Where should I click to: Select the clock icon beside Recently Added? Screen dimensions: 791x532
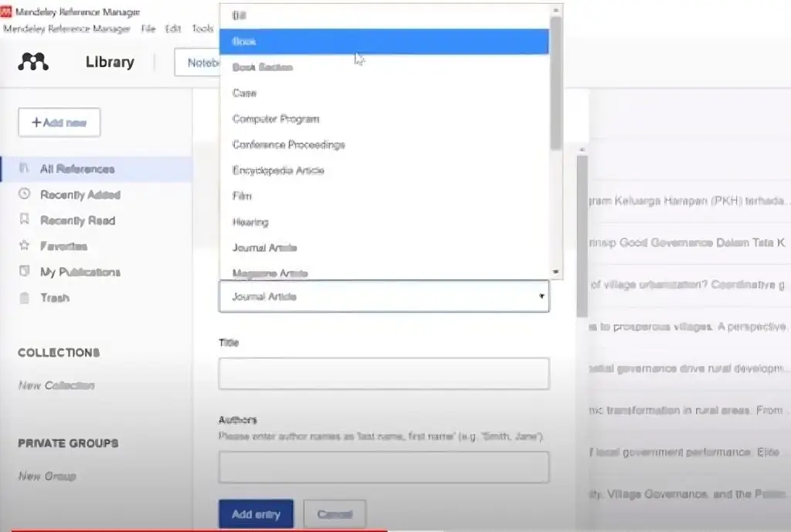pyautogui.click(x=22, y=195)
